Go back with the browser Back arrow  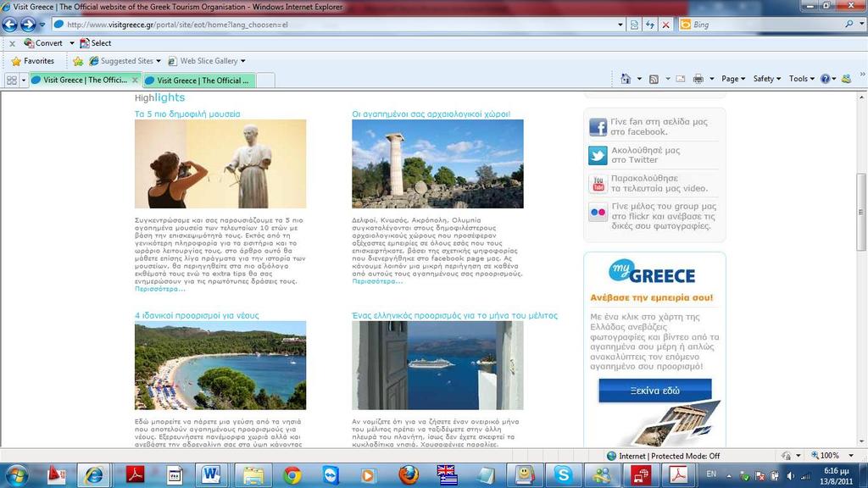coord(10,25)
